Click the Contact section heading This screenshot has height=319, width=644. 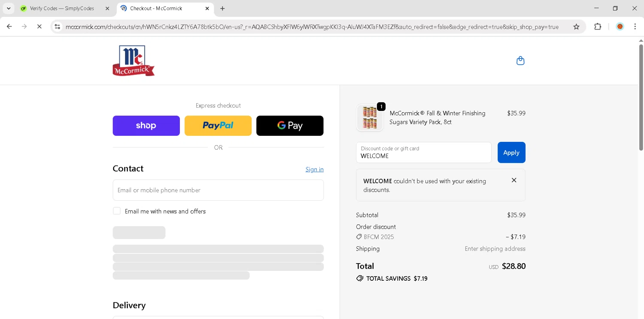coord(128,169)
